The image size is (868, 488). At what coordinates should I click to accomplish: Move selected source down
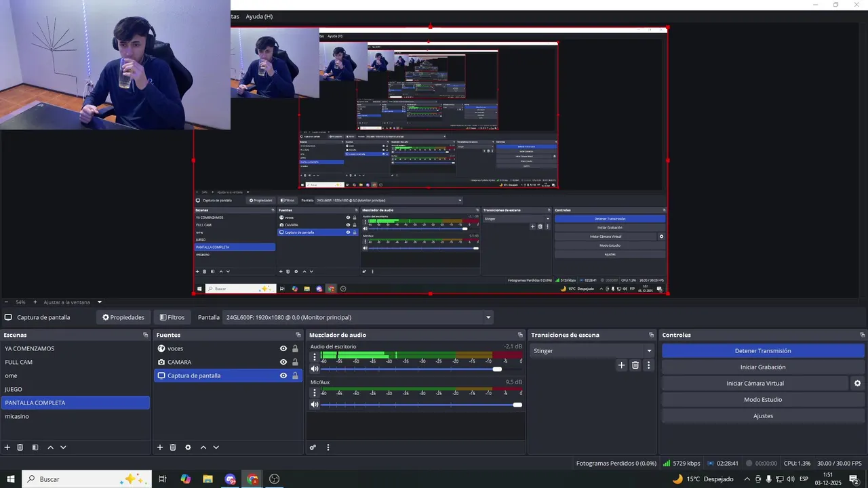click(x=216, y=447)
